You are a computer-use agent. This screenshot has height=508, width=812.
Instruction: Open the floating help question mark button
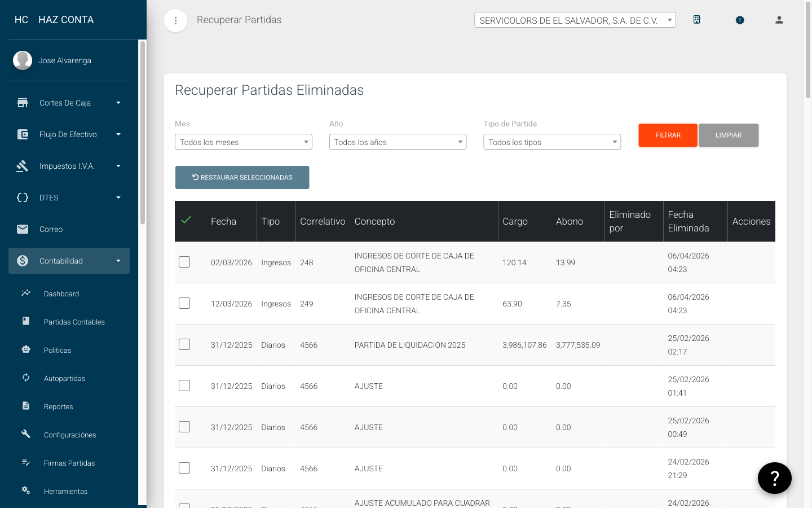[x=775, y=478]
